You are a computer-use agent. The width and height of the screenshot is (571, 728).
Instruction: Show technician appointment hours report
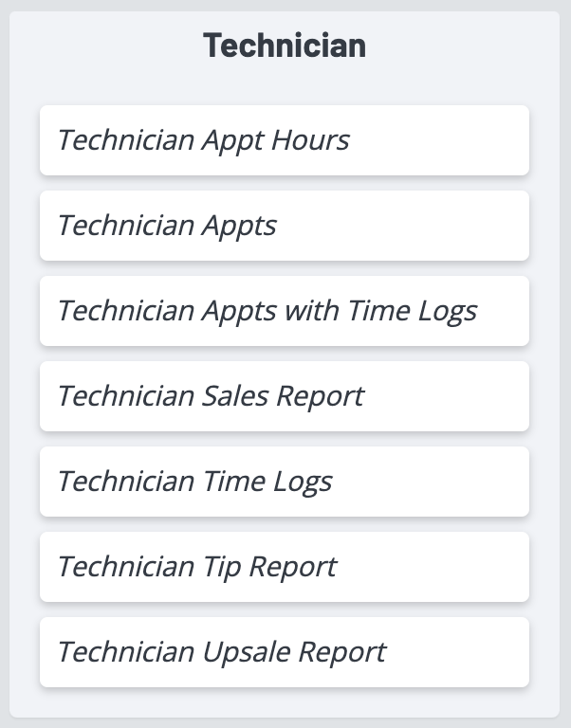point(284,140)
